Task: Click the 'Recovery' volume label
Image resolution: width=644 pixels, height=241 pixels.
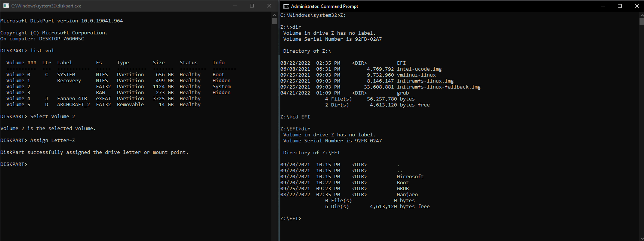Action: 69,81
